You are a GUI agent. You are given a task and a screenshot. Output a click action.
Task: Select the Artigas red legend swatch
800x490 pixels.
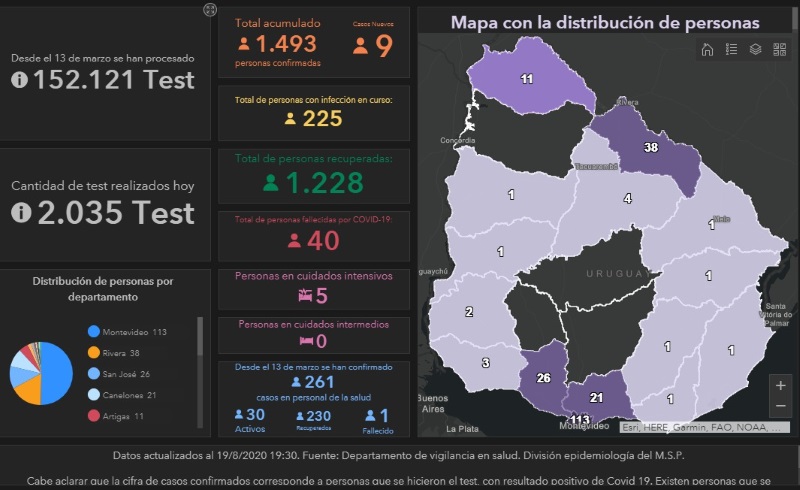(x=94, y=416)
